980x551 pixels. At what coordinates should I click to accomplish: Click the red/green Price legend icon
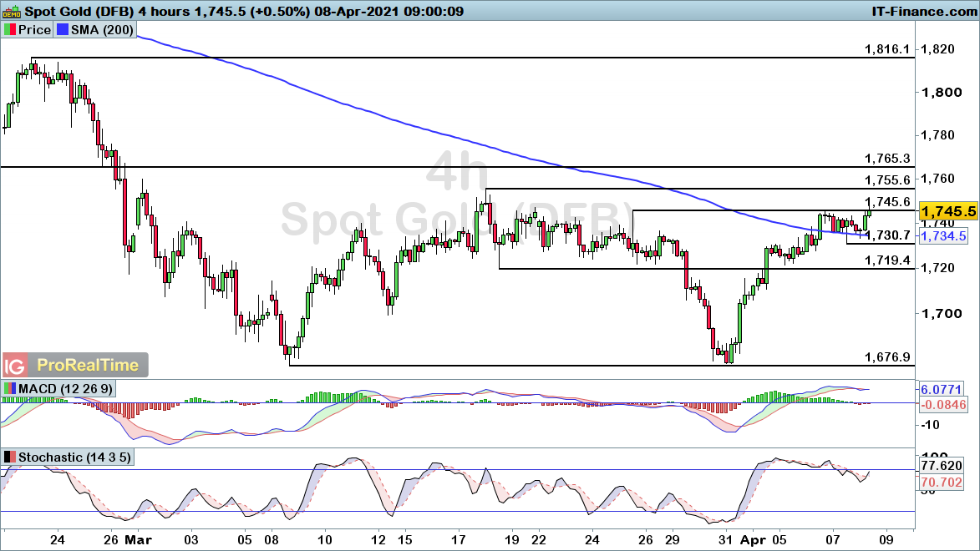tap(9, 29)
